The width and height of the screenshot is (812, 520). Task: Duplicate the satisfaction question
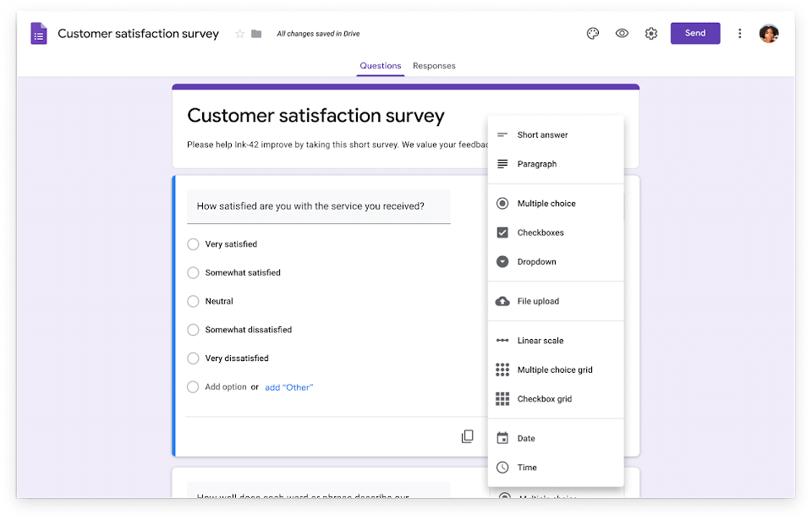click(x=468, y=435)
